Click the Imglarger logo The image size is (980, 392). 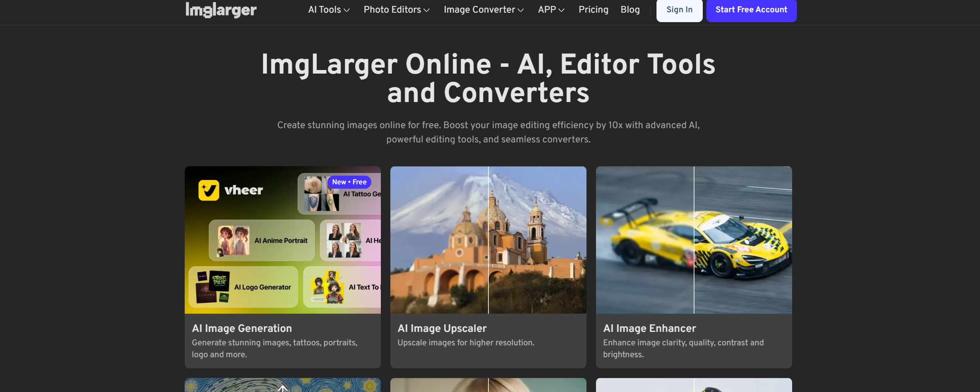click(x=220, y=10)
